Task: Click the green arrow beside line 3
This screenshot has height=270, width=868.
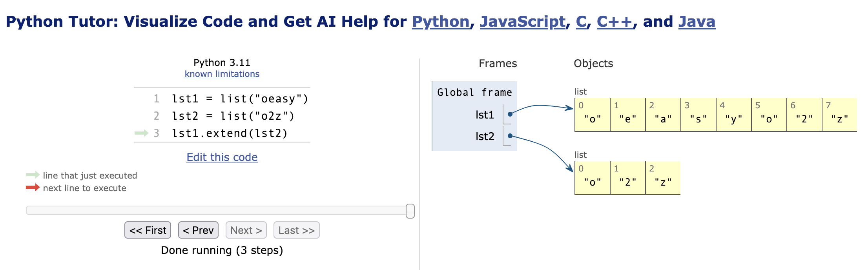Action: 141,133
